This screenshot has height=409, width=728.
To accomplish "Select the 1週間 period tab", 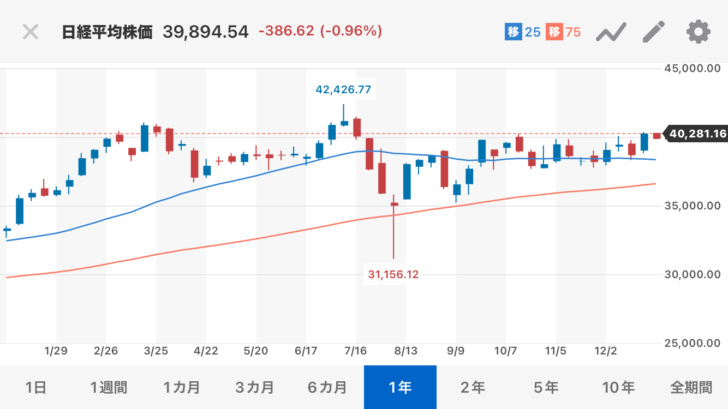I will 108,387.
